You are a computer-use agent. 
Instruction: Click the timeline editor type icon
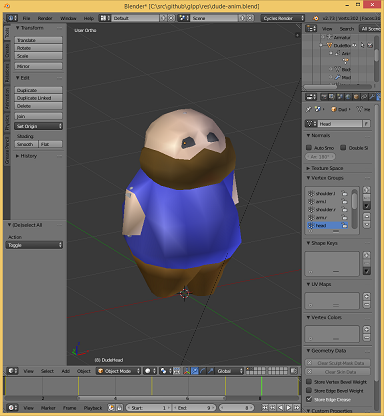13,407
